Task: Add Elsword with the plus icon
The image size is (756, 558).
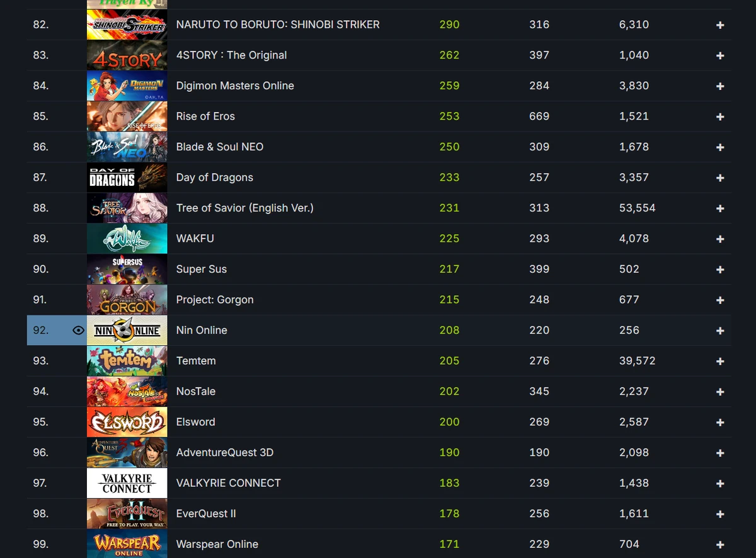Action: coord(720,422)
